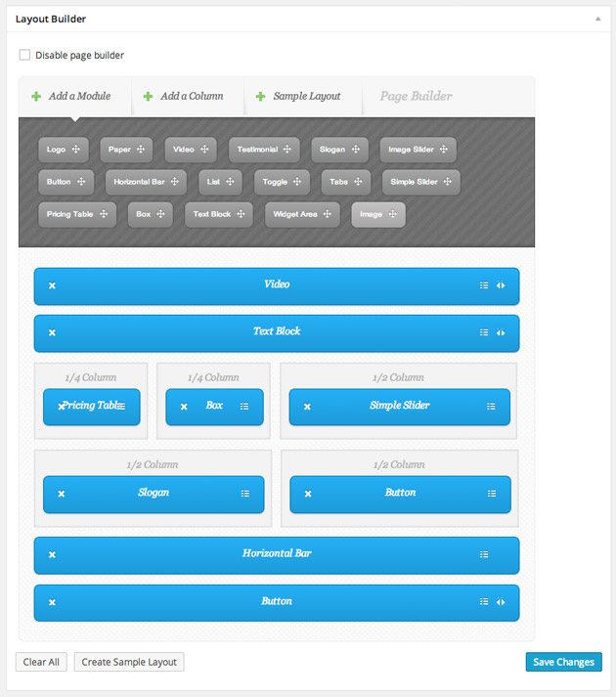Pick the Horizontal Bar chip in palette

146,182
